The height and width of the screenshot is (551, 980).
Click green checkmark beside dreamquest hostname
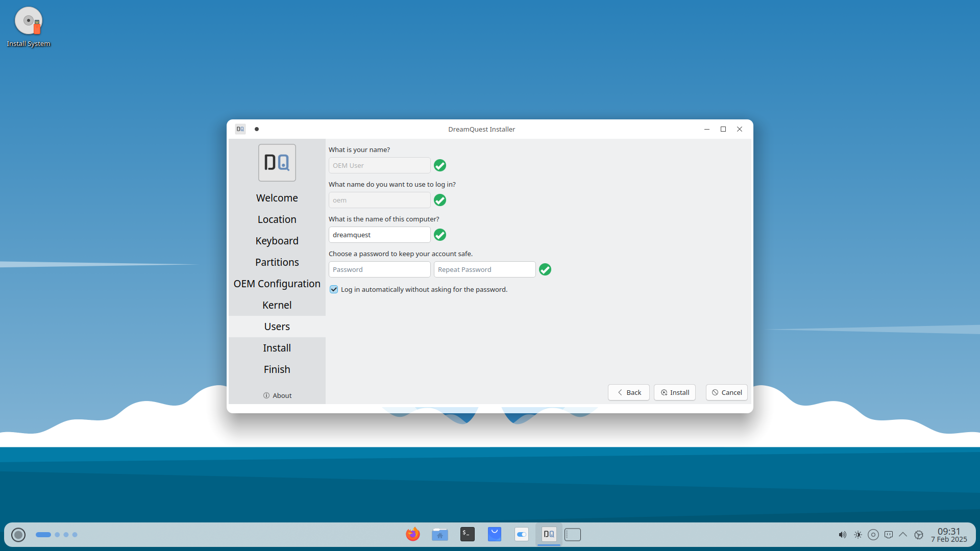click(440, 235)
